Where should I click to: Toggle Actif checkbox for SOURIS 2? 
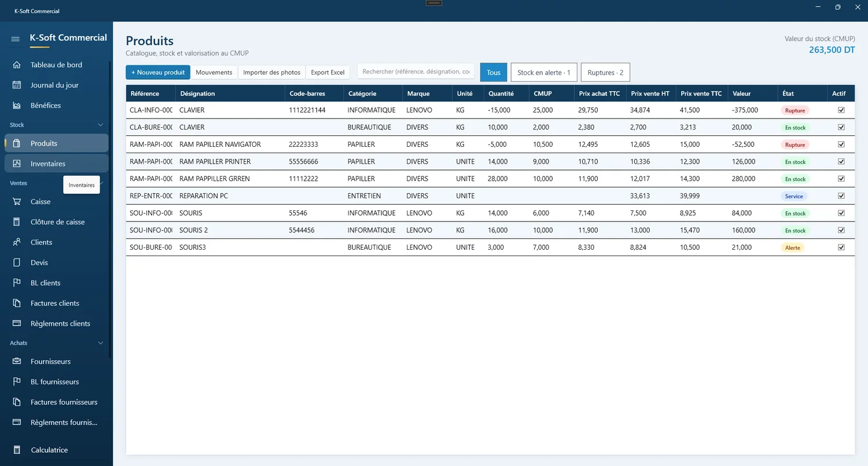[841, 230]
